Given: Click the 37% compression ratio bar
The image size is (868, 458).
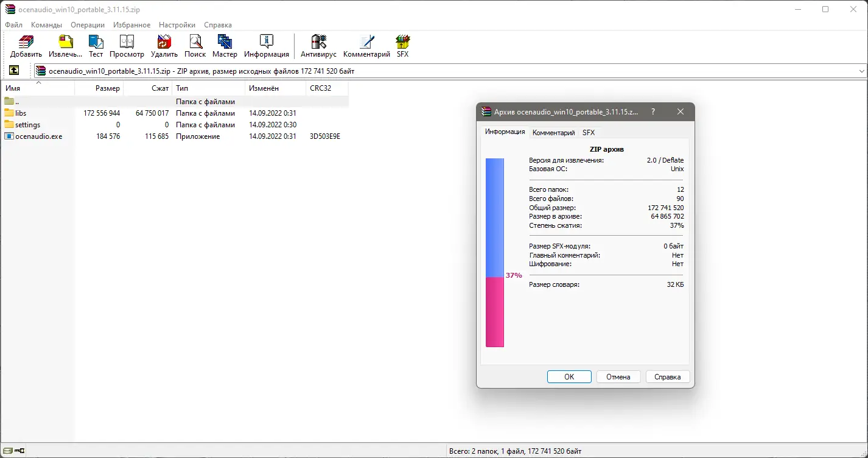Looking at the screenshot, I should (x=495, y=253).
